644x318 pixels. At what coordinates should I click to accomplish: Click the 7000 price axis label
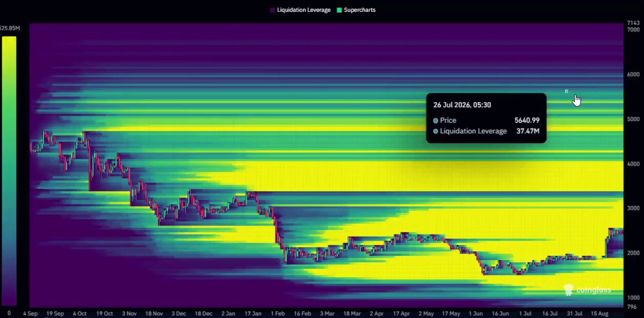coord(633,30)
